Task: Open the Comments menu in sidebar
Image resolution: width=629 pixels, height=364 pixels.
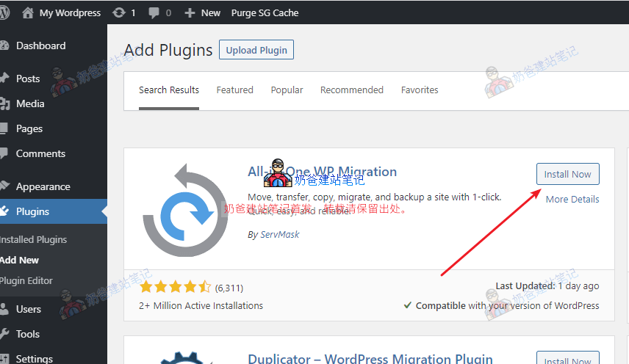Action: pos(40,153)
